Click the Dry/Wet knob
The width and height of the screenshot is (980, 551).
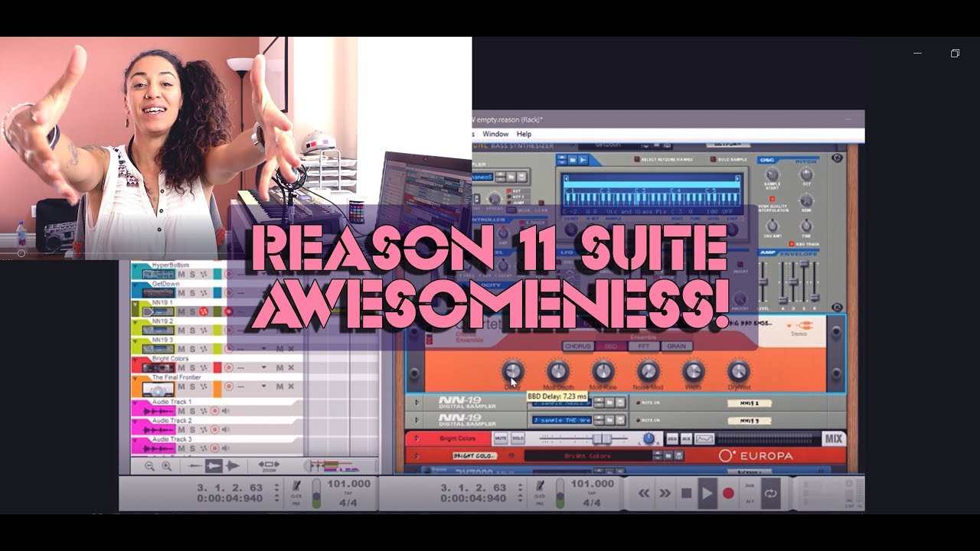pos(738,371)
